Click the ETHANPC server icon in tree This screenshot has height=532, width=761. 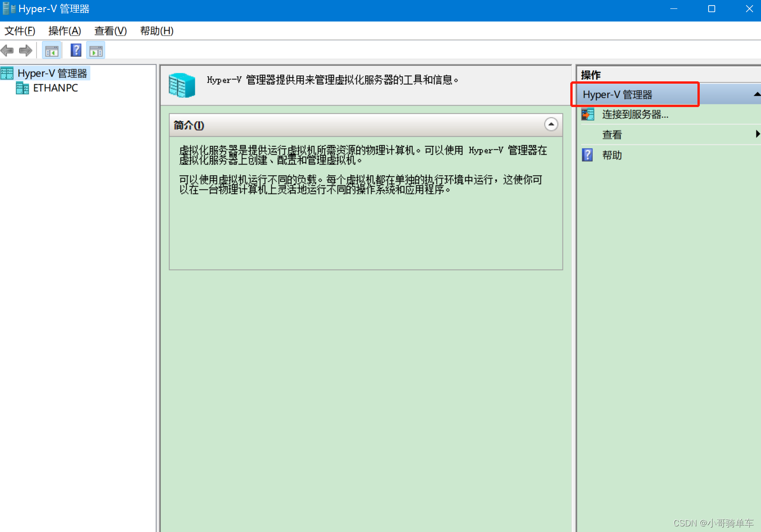coord(22,88)
